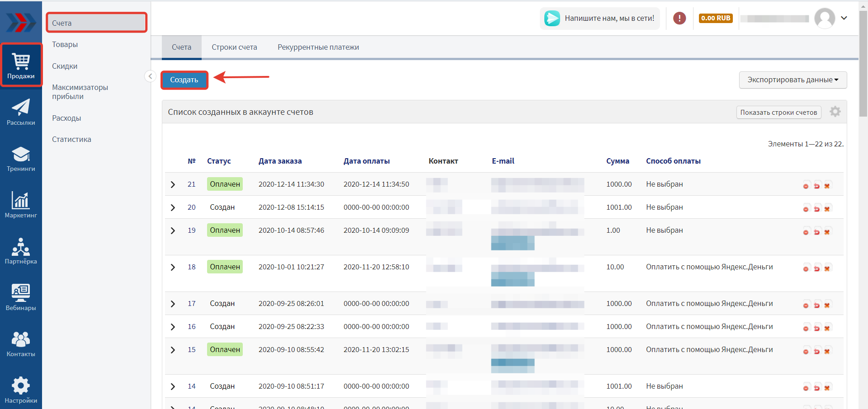This screenshot has width=868, height=409.
Task: Click the page vertical scrollbar
Action: coord(863,63)
